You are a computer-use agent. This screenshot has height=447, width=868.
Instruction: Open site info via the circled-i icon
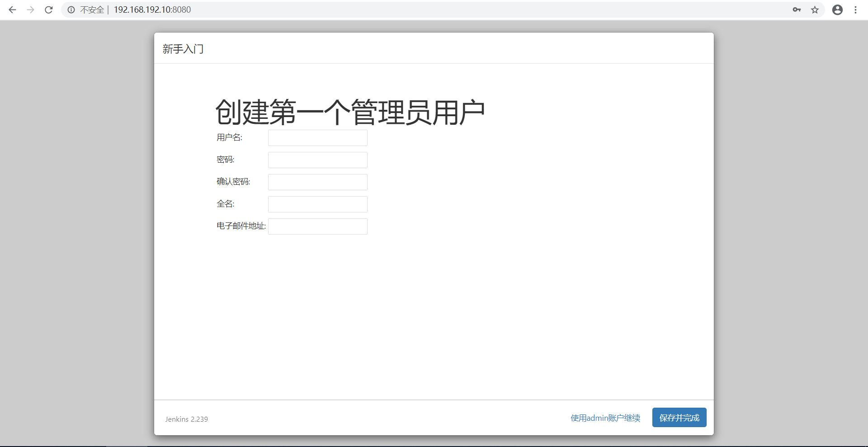[x=71, y=9]
